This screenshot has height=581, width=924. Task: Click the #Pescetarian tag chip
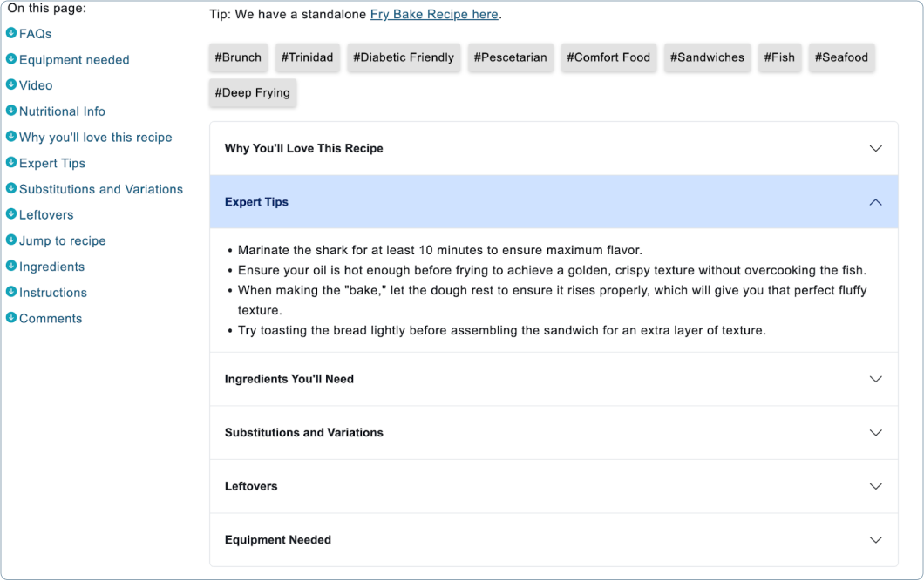[x=511, y=57]
